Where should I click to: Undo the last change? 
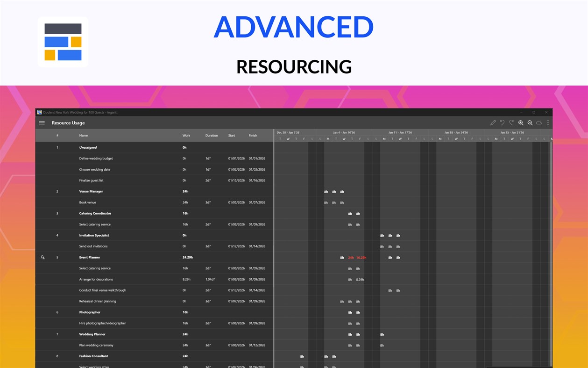pos(502,123)
